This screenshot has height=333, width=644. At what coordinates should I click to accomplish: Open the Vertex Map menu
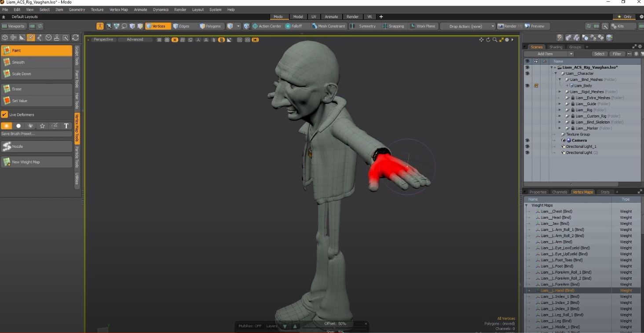click(118, 9)
